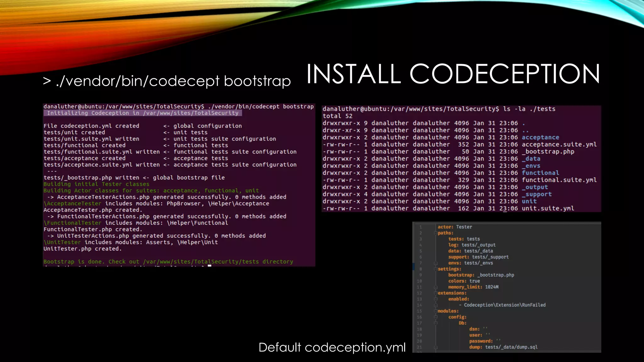This screenshot has width=644, height=362.
Task: Click '_bootstrap.php' file name in listing
Action: (x=548, y=151)
